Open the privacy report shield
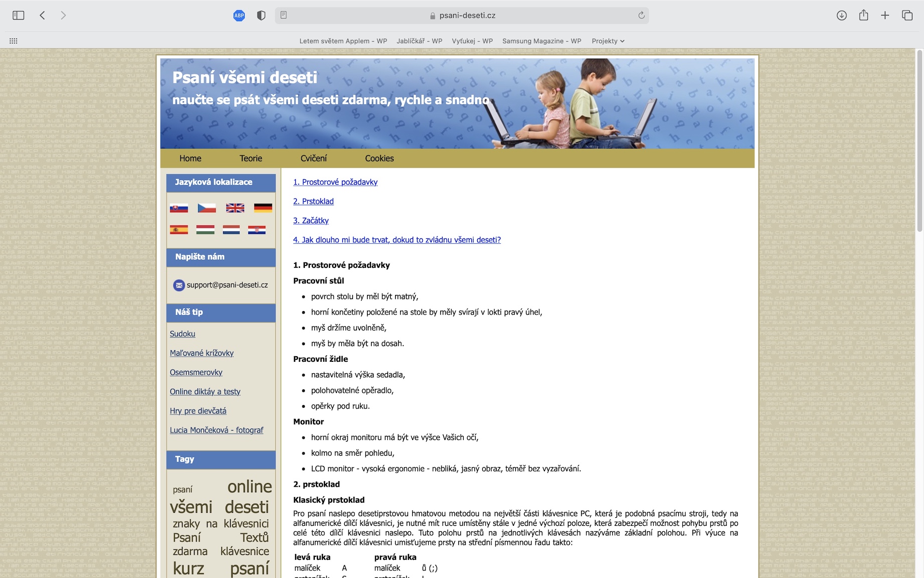The width and height of the screenshot is (924, 578). click(x=261, y=16)
